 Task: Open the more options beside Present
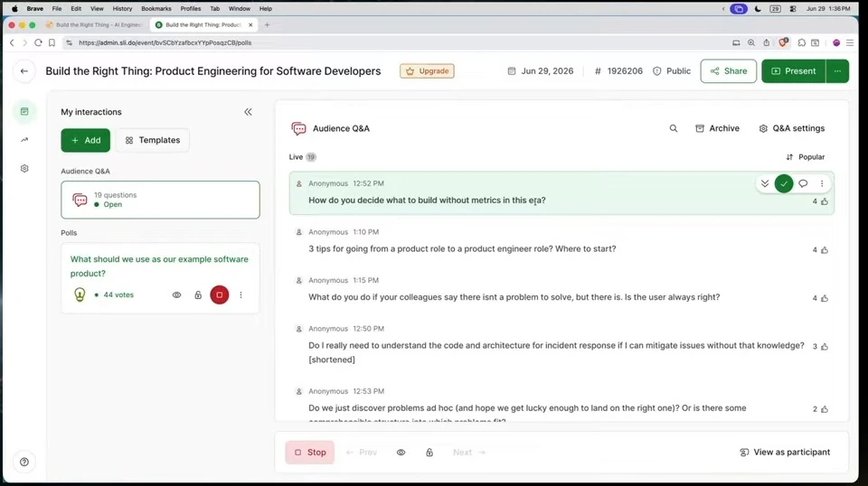tap(837, 70)
